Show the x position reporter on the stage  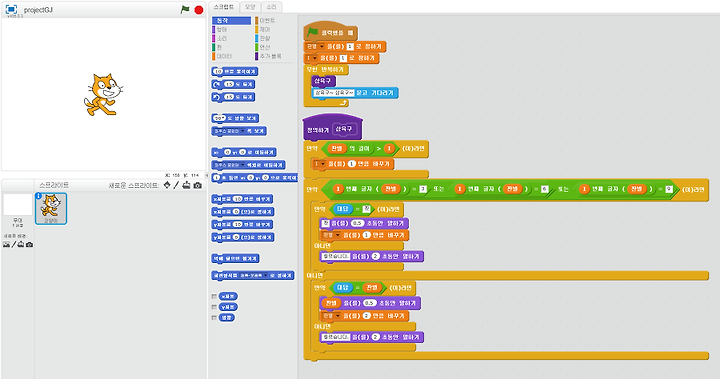(x=214, y=296)
